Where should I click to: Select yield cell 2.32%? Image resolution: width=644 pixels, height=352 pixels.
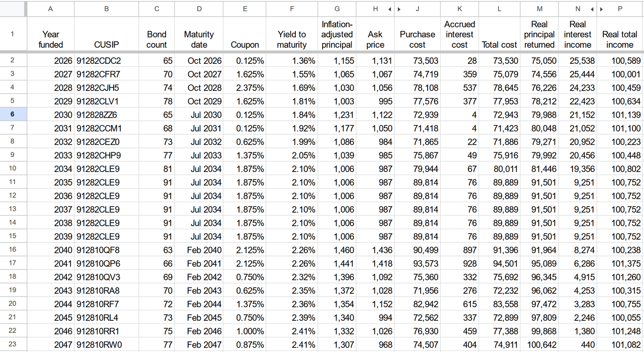coord(292,278)
